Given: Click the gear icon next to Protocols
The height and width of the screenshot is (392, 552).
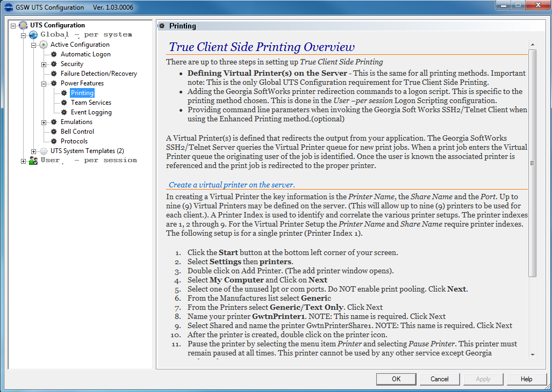Looking at the screenshot, I should tap(54, 141).
